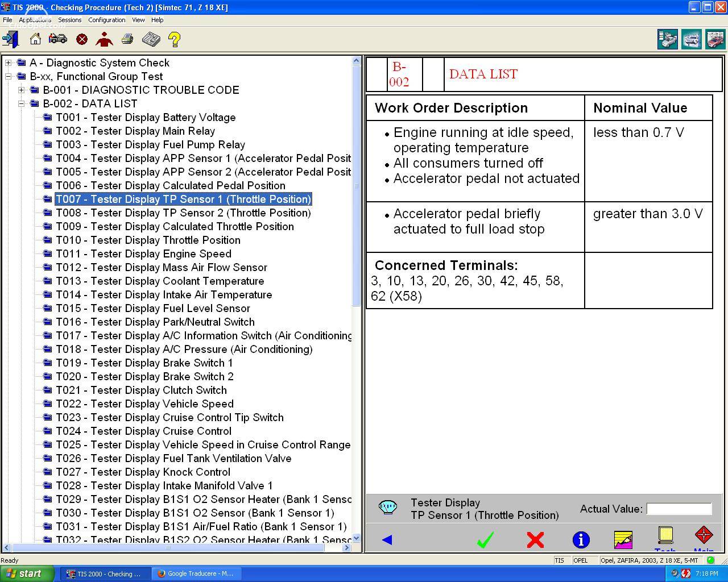The image size is (728, 582).
Task: Go to the home page icon
Action: (x=35, y=39)
